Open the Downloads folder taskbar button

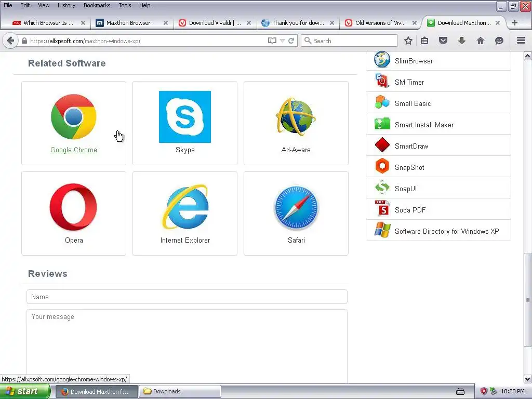tap(180, 391)
